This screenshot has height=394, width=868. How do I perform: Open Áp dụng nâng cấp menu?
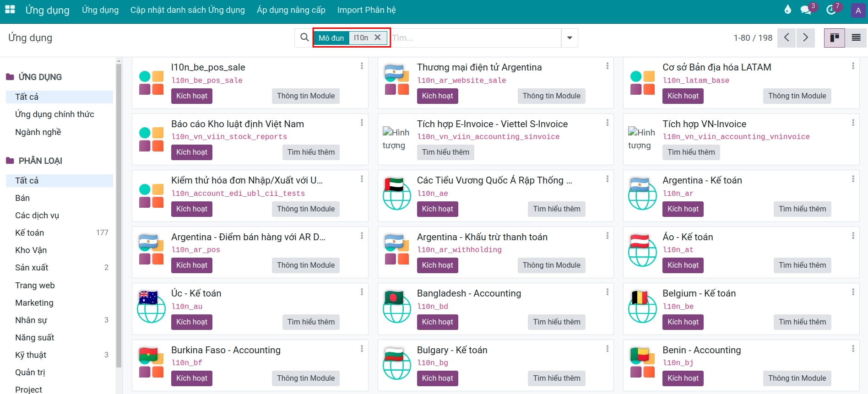tap(291, 10)
